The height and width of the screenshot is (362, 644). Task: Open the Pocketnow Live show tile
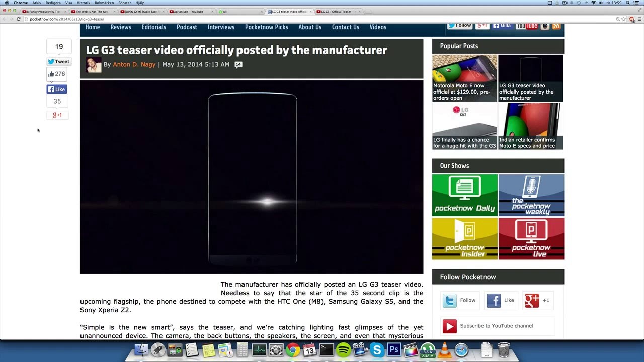(531, 239)
